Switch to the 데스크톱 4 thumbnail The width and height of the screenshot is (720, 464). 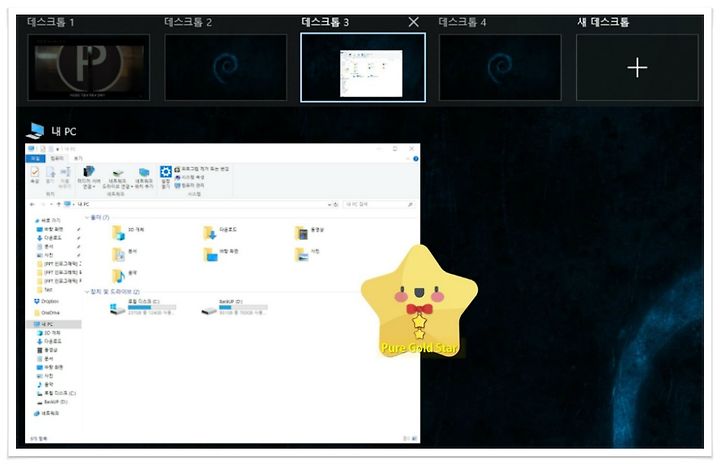point(500,67)
